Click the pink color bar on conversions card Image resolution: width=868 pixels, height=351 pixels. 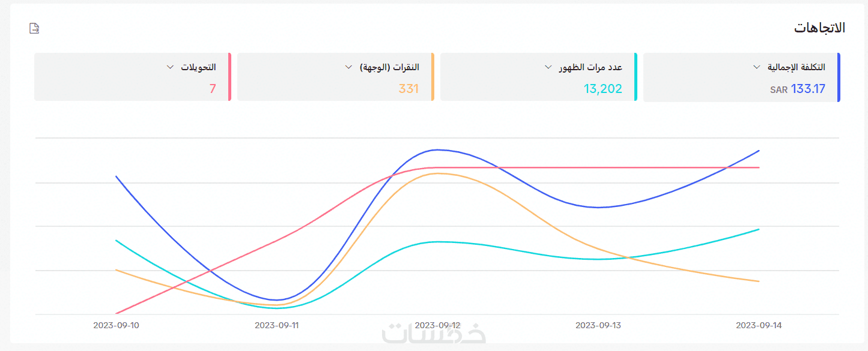pos(229,77)
